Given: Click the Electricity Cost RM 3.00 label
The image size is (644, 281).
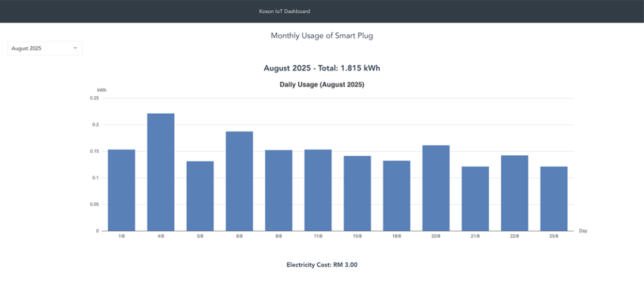Looking at the screenshot, I should point(322,265).
